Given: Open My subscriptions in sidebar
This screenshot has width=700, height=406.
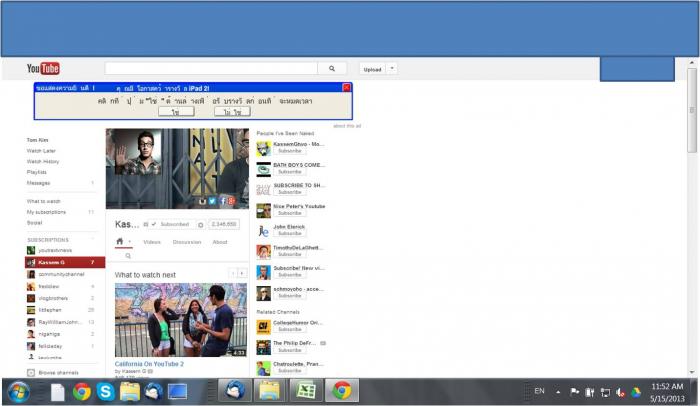Looking at the screenshot, I should 46,212.
